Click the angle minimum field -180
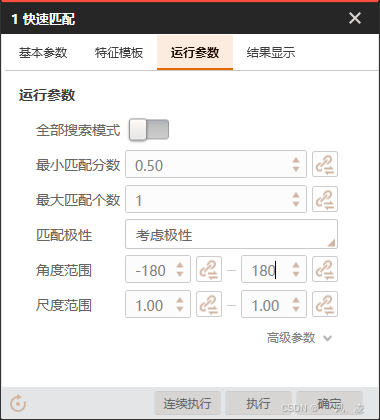The width and height of the screenshot is (380, 420). click(158, 269)
